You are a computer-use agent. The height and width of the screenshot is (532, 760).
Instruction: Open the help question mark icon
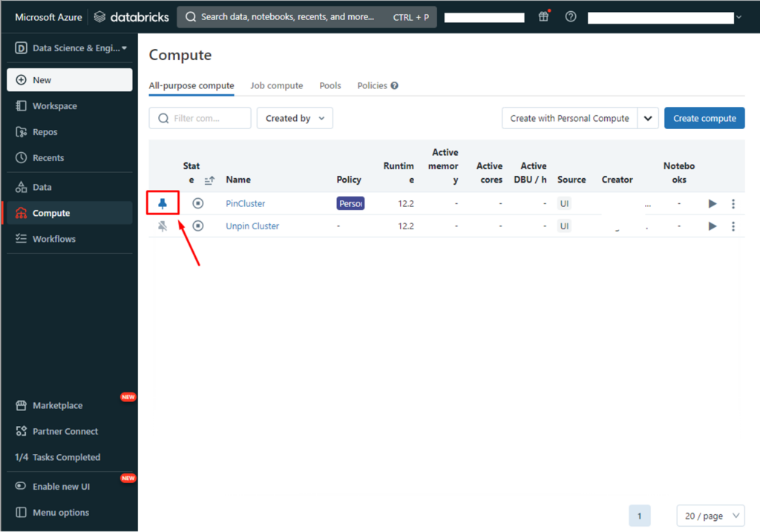click(571, 16)
